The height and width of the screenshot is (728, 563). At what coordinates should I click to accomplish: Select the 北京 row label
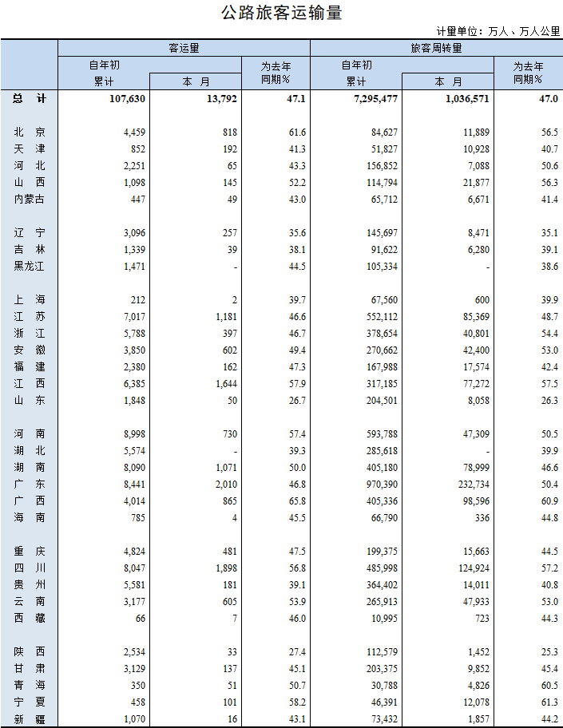point(30,132)
